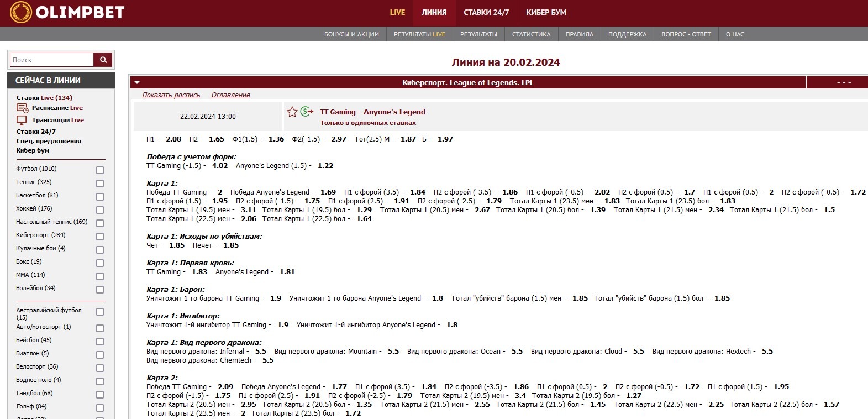Open the Спец. предложения sidebar link
This screenshot has height=419, width=868.
click(x=49, y=141)
